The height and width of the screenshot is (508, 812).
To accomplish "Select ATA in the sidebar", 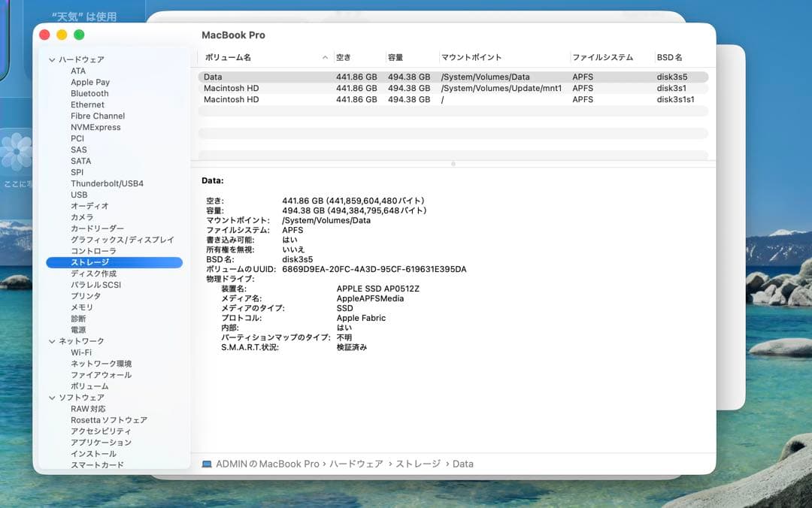I will pyautogui.click(x=78, y=71).
